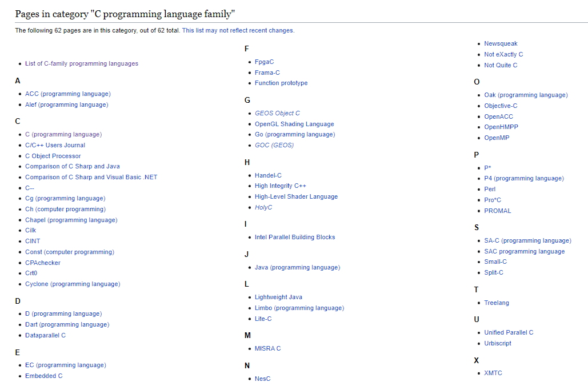
Task: Open the Lite-C page link
Action: point(263,319)
